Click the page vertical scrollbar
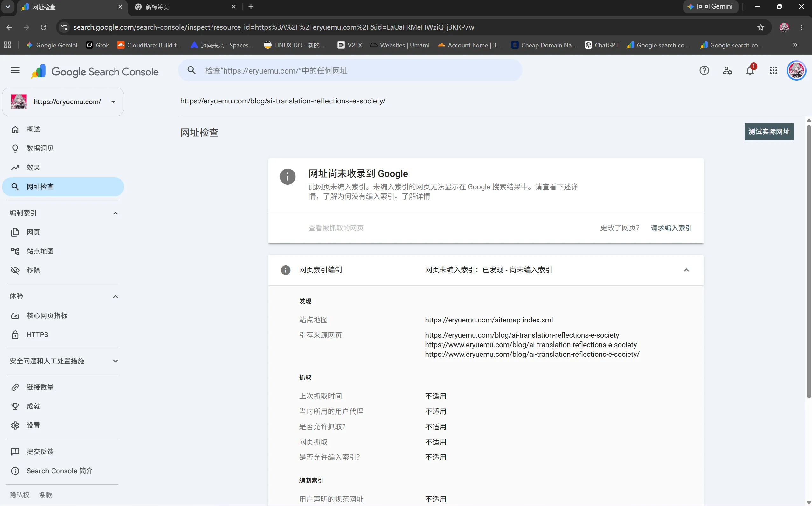 (809, 261)
